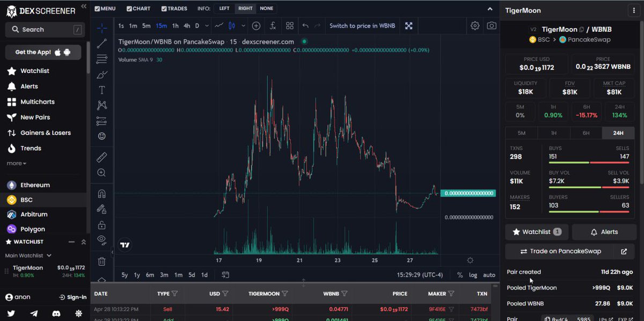This screenshot has width=644, height=321.
Task: Open the timeframe D dropdown arrow
Action: 206,26
